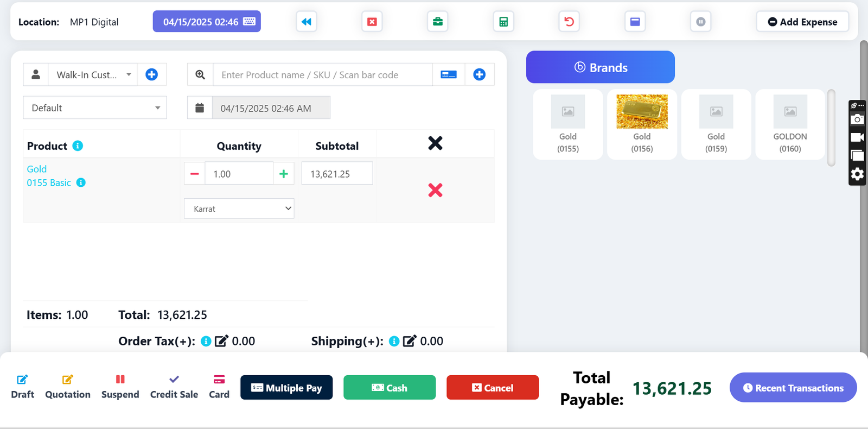Edit Order Tax pencil icon

[x=221, y=341]
